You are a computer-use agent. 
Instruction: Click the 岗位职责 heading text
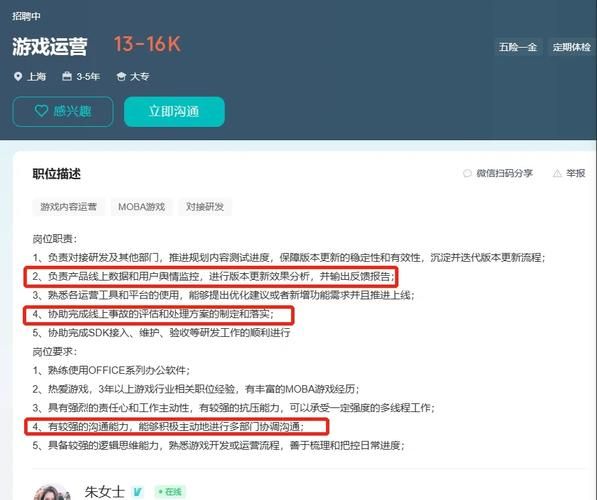click(55, 239)
